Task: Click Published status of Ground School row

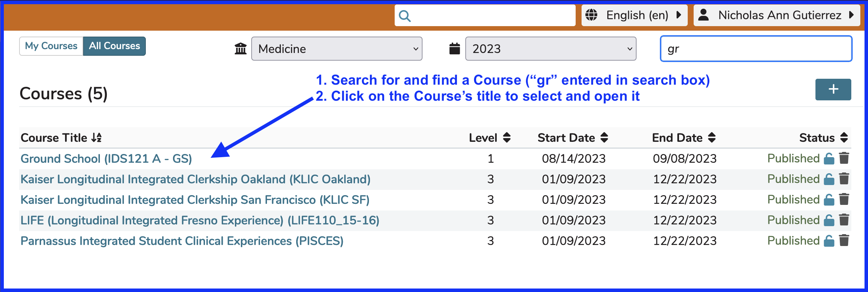Action: coord(794,159)
